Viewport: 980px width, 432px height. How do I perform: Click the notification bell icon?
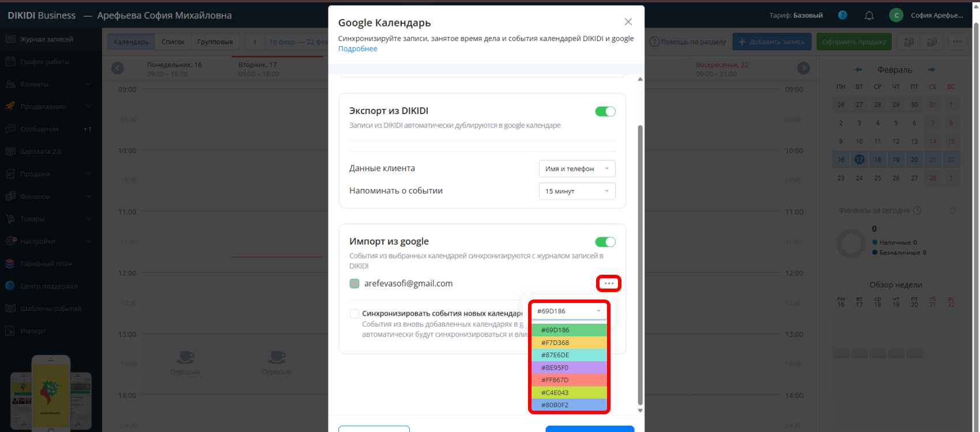pyautogui.click(x=869, y=16)
